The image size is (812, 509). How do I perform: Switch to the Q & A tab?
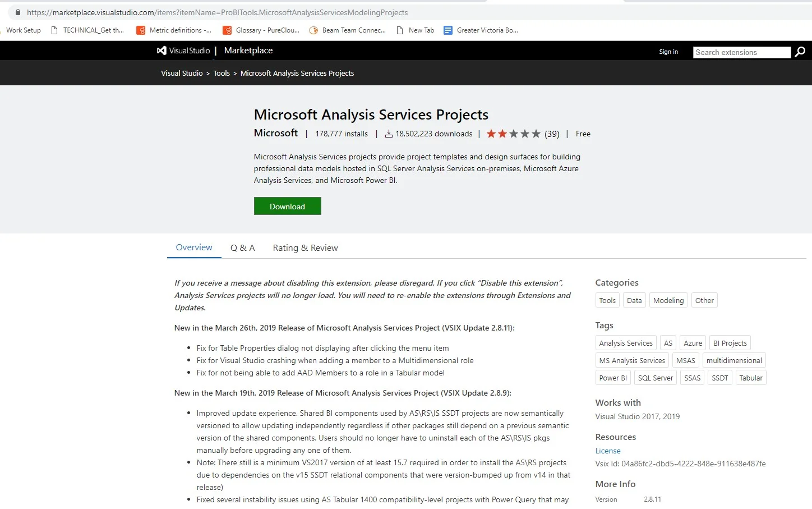coord(242,248)
